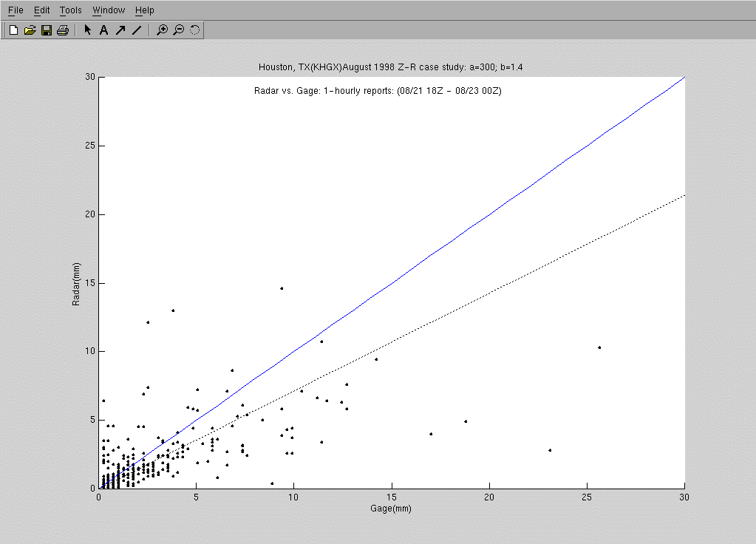Click the plot title 'Houston, TX(KHGX)August 1998'

point(390,67)
